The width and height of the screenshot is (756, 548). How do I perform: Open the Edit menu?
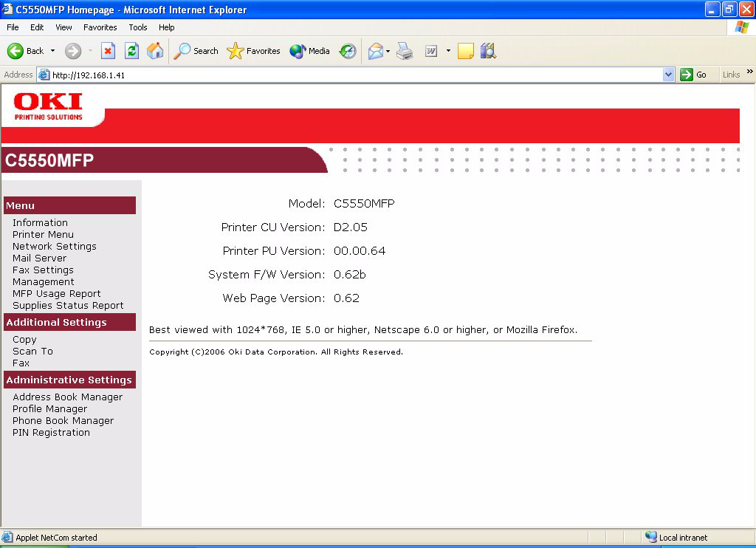[37, 27]
